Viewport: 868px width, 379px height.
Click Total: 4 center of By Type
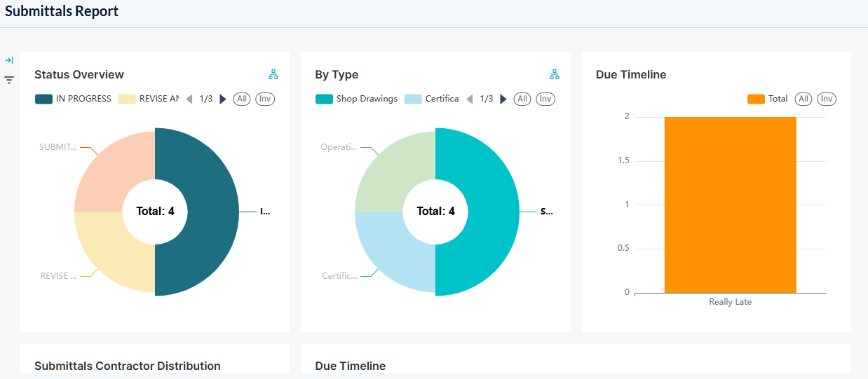[x=435, y=212]
